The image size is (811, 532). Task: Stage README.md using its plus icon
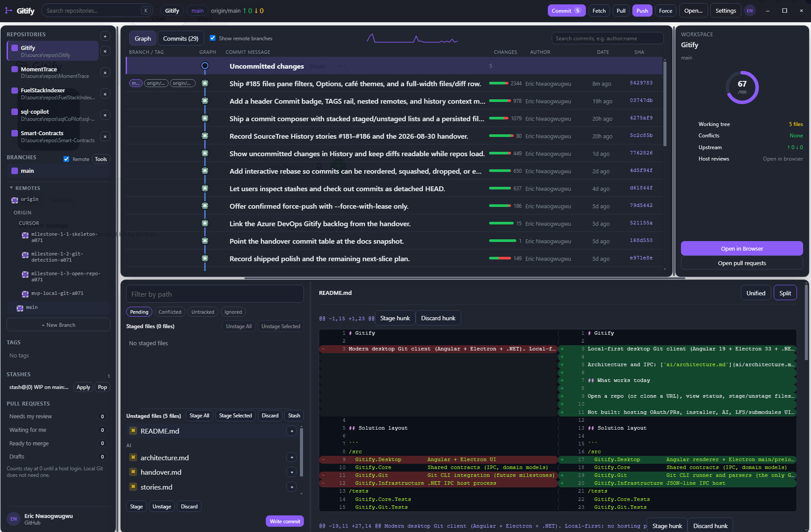(x=292, y=431)
